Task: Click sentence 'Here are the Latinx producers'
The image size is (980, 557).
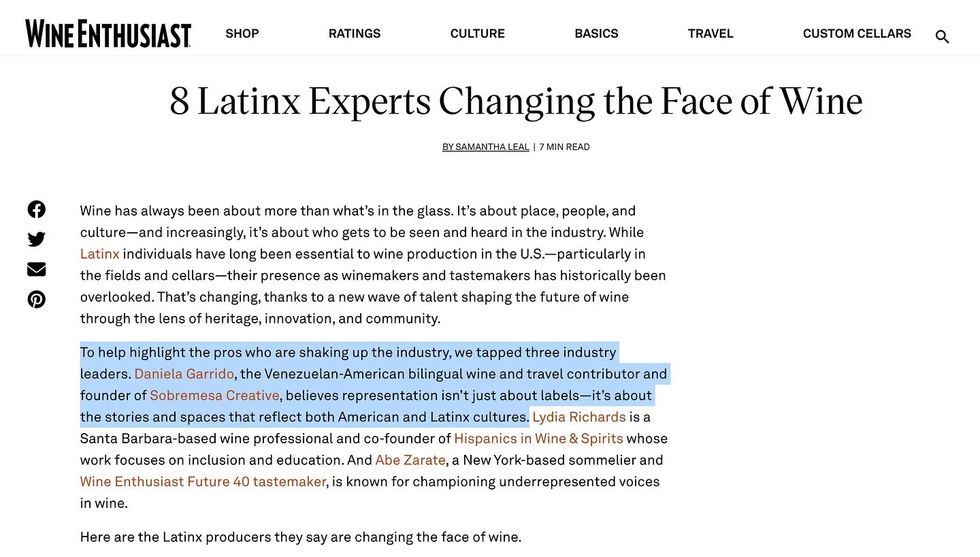Action: coord(301,537)
